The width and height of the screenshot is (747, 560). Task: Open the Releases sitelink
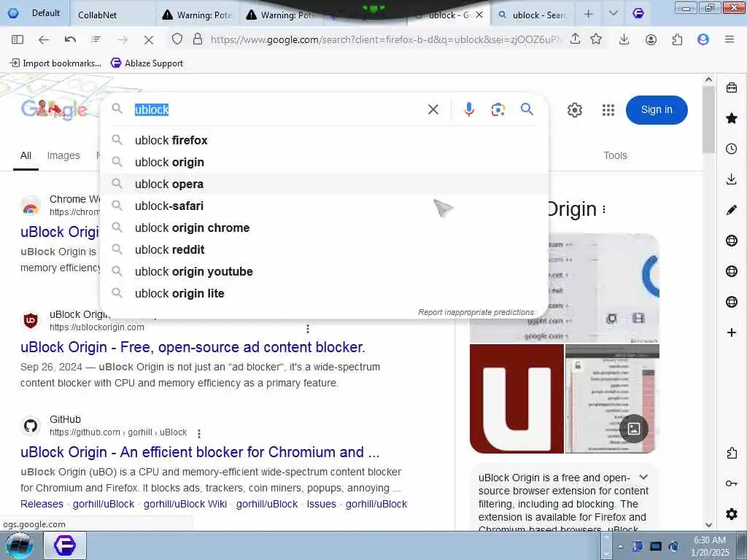(x=42, y=504)
